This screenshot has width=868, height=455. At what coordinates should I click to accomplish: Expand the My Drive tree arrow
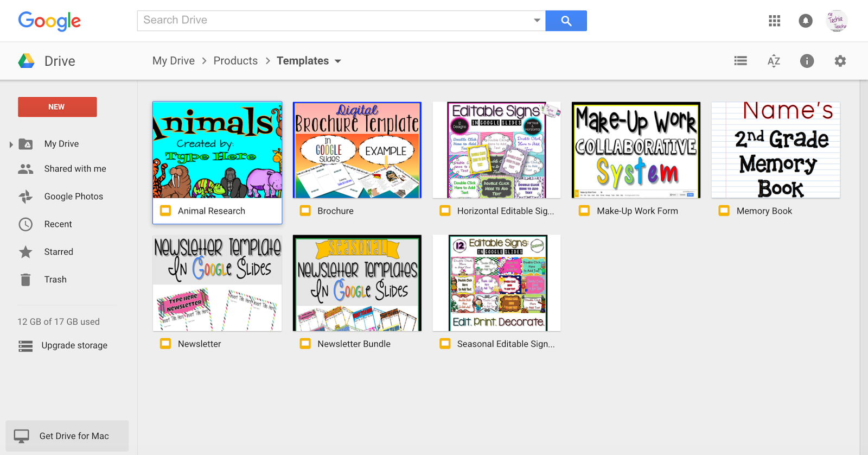(x=11, y=144)
